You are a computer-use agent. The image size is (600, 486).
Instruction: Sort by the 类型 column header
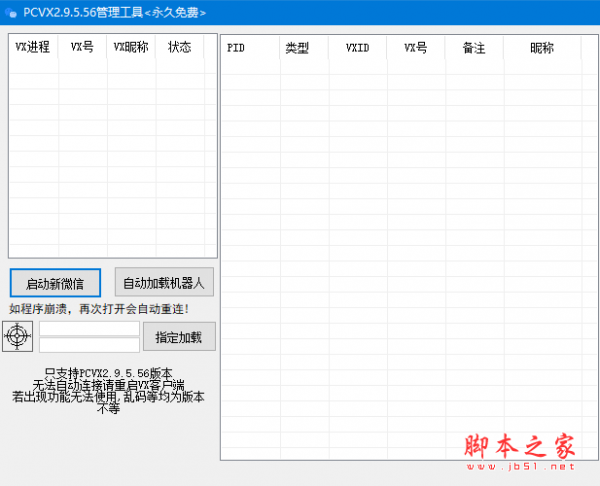304,48
